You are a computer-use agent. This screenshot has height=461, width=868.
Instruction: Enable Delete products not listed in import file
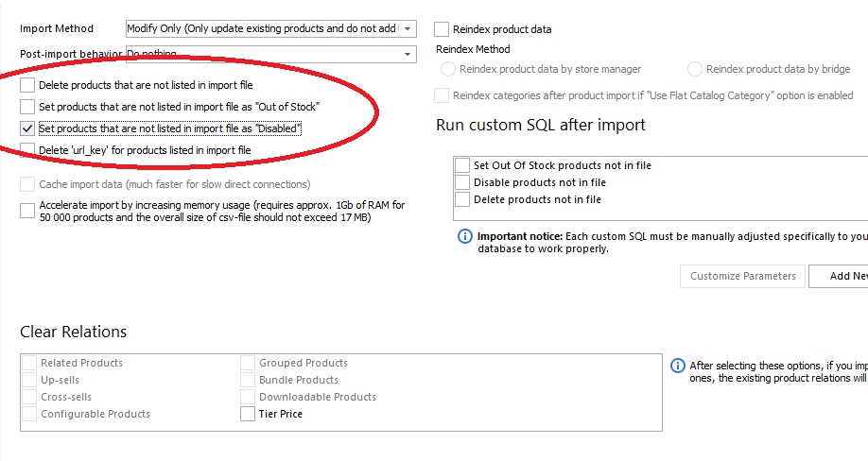pos(28,85)
